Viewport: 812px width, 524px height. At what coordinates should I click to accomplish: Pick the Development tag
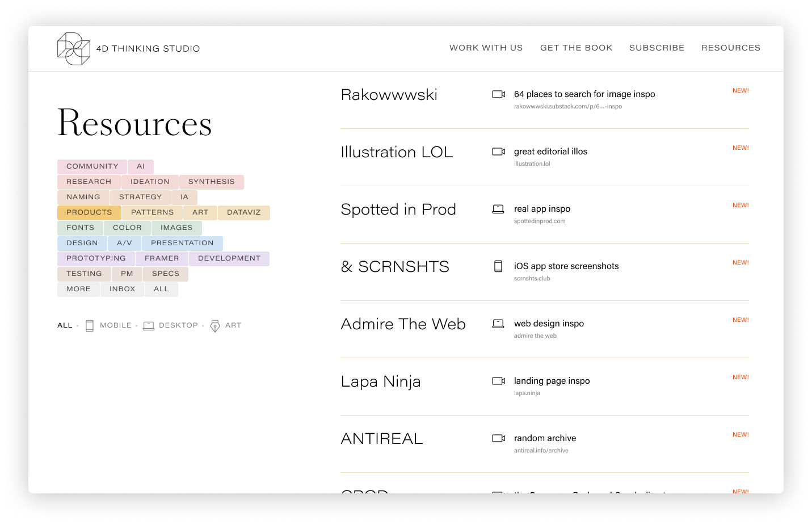click(229, 258)
